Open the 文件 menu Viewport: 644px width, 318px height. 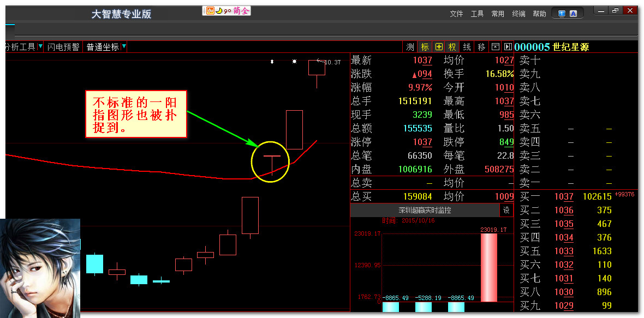[x=456, y=14]
